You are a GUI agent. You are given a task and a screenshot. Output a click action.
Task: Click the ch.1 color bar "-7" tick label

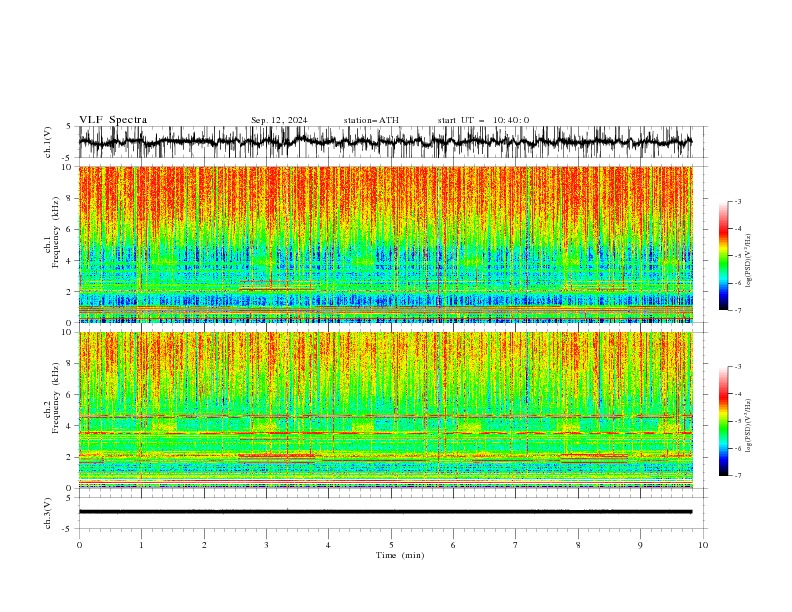pos(738,311)
